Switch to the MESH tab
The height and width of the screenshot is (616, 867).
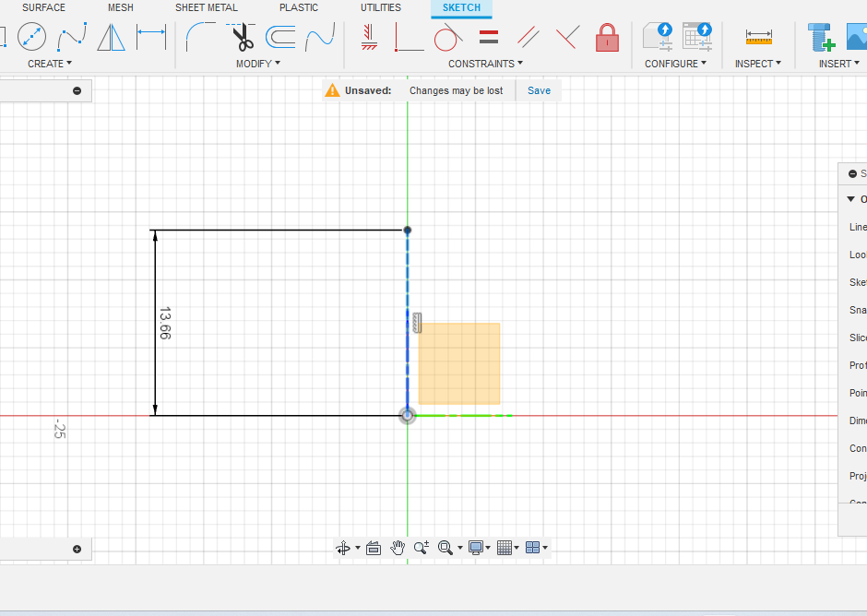121,7
